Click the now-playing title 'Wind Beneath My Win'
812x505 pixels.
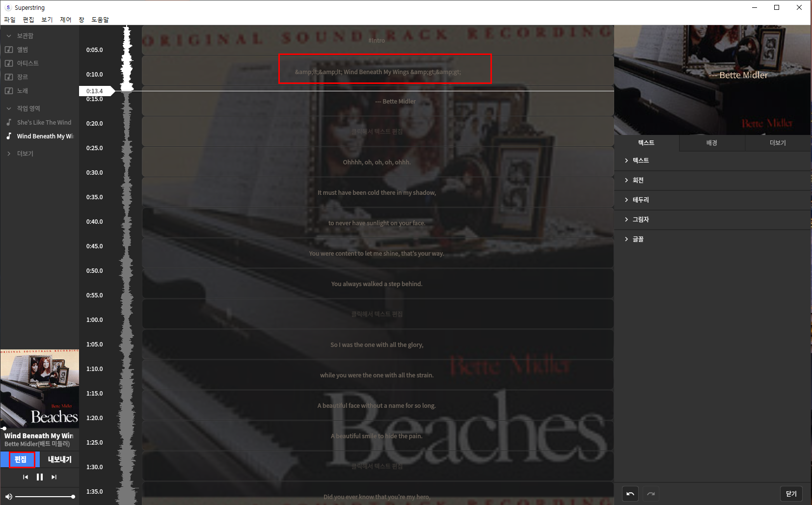click(x=39, y=436)
